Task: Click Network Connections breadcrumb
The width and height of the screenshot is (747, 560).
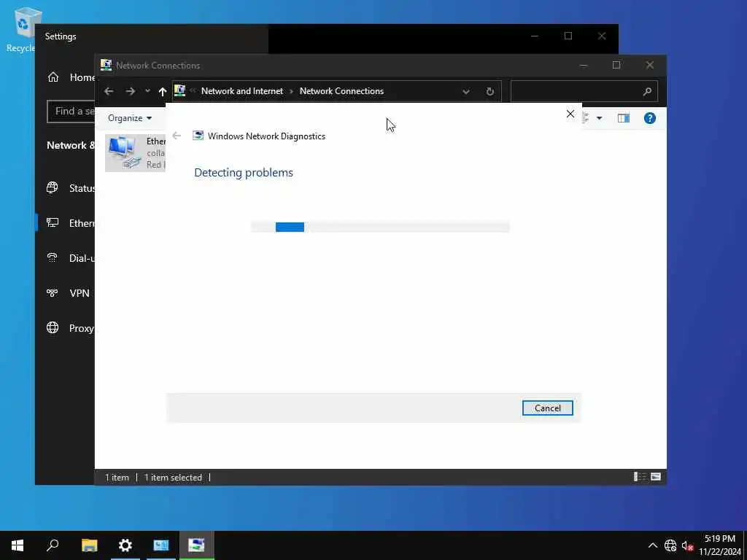Action: (341, 91)
